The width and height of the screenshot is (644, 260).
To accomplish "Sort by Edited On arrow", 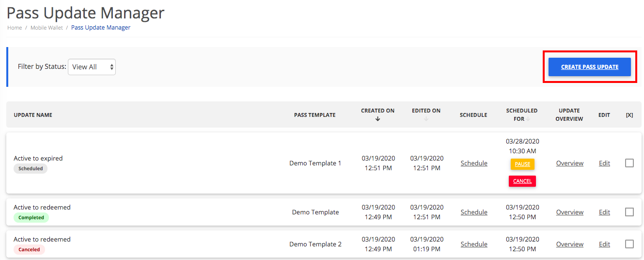I will coord(426,119).
